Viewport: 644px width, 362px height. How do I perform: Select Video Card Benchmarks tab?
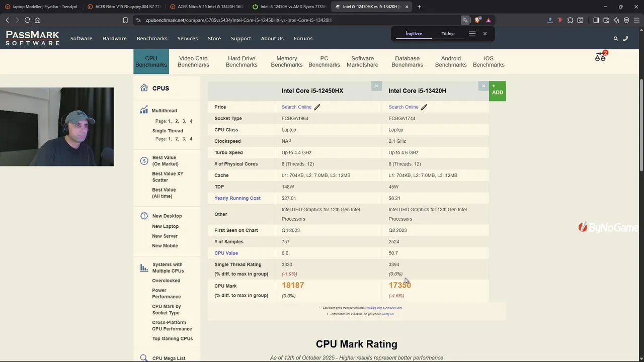193,61
